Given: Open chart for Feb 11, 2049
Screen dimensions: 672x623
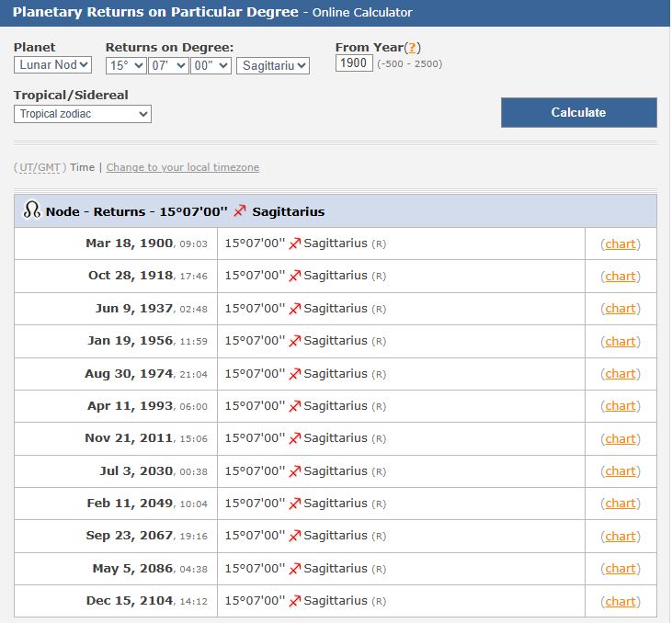Looking at the screenshot, I should (621, 504).
